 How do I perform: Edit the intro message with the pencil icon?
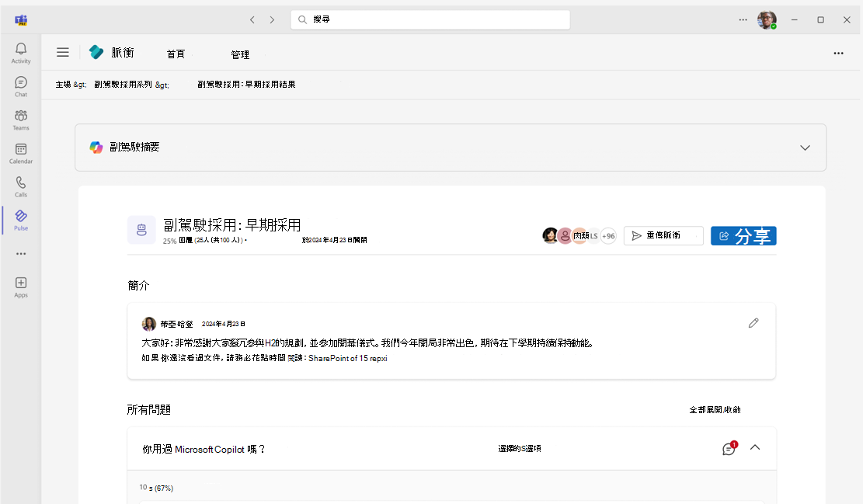tap(753, 322)
